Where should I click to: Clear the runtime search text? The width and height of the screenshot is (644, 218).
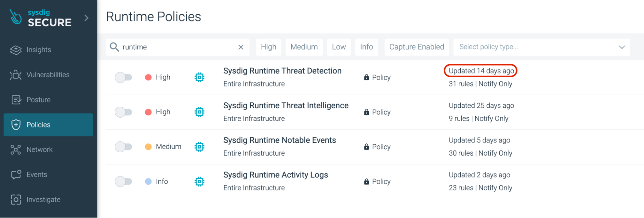point(241,47)
